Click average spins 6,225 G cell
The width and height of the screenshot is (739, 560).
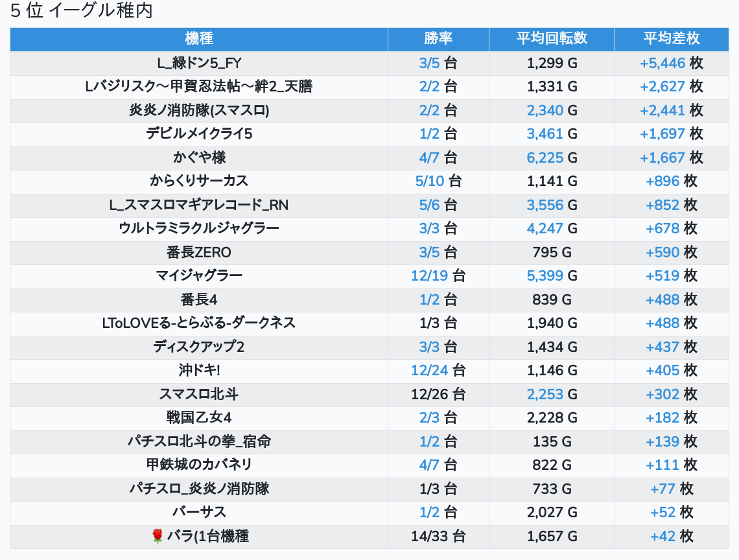click(552, 157)
